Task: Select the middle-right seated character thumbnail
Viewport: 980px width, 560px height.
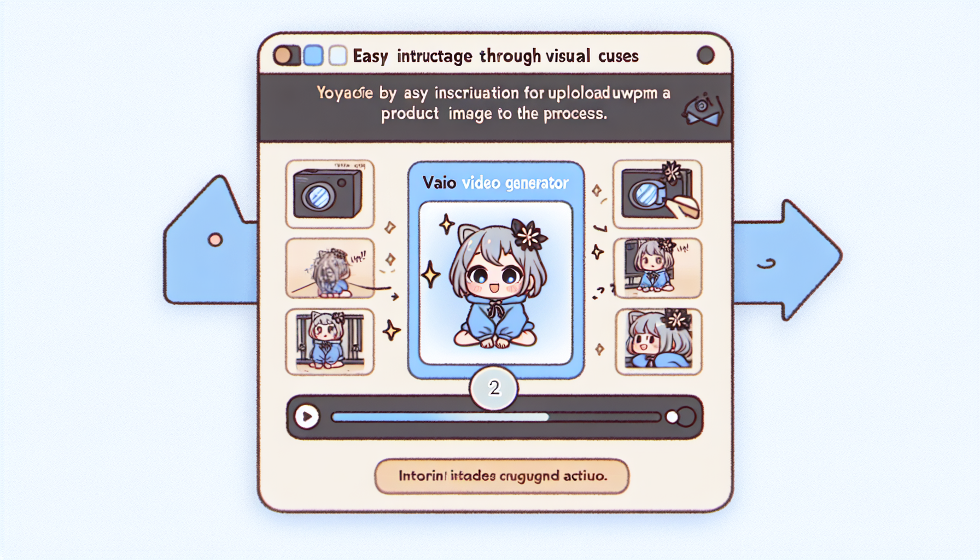Action: 658,269
